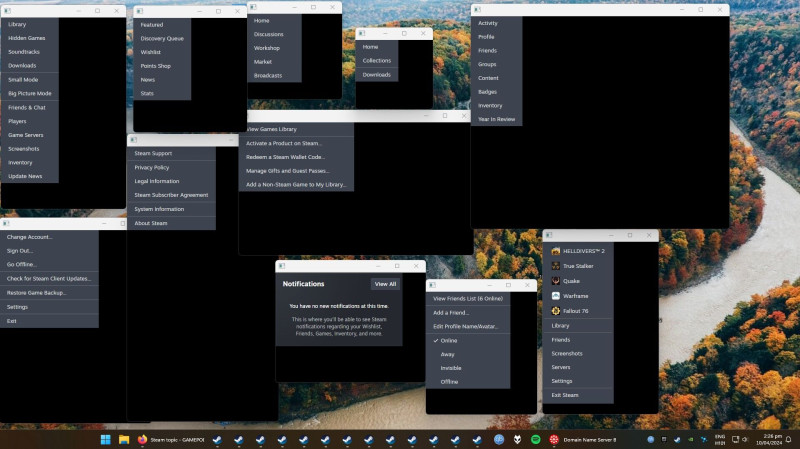The height and width of the screenshot is (449, 800).
Task: Select Check for Steam Client Updates
Action: [49, 279]
